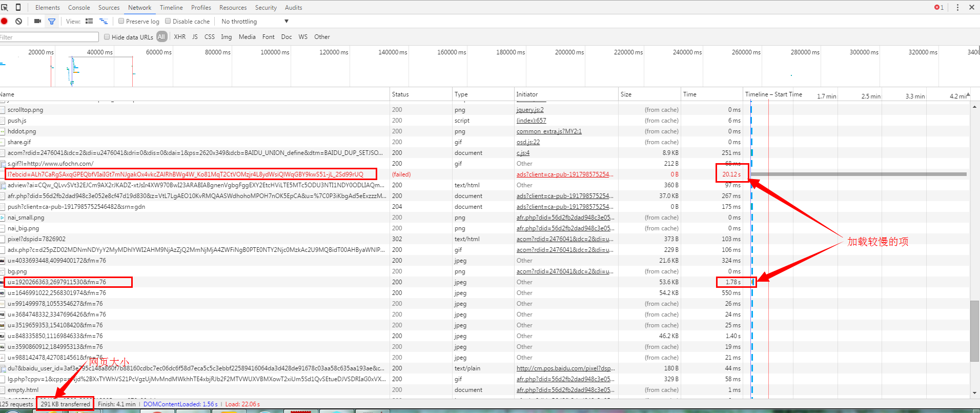Open the Security tab
980x413 pixels.
[266, 7]
